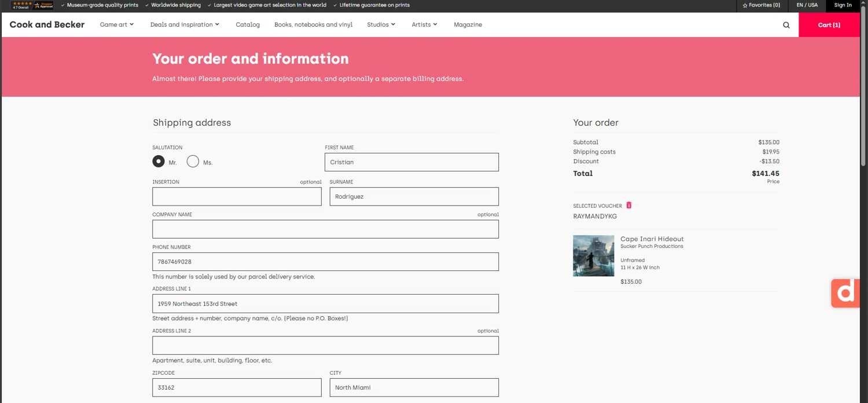
Task: Change the EN / USA language setting
Action: pyautogui.click(x=807, y=5)
